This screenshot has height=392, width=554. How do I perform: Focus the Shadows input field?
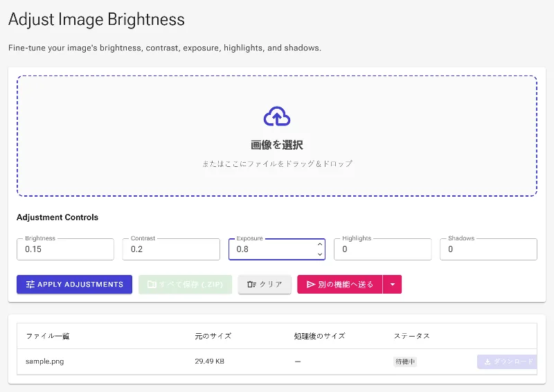point(488,249)
